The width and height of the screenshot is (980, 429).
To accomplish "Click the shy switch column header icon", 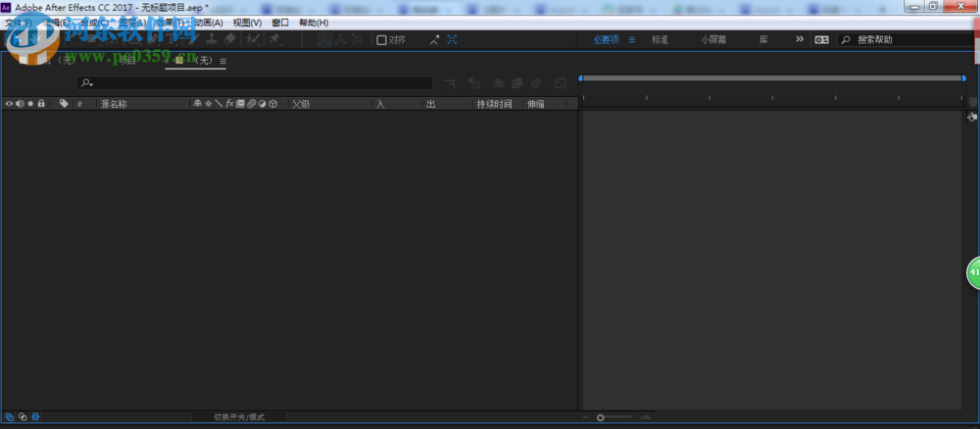I will (x=198, y=104).
